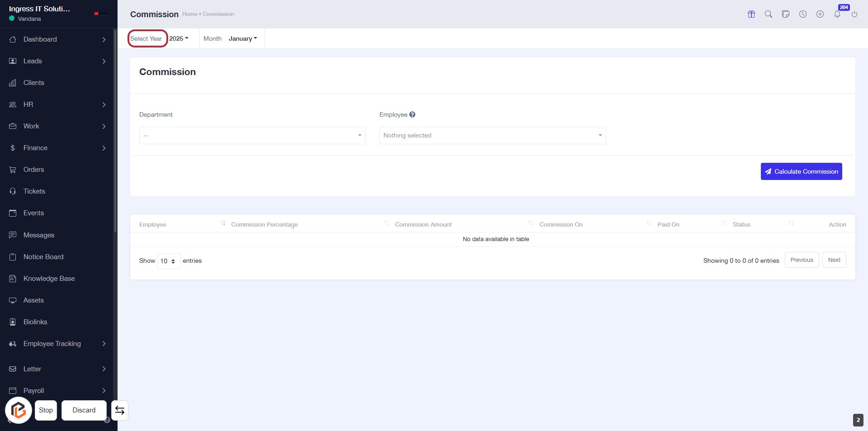
Task: Open the 2025 year dropdown
Action: pos(179,38)
